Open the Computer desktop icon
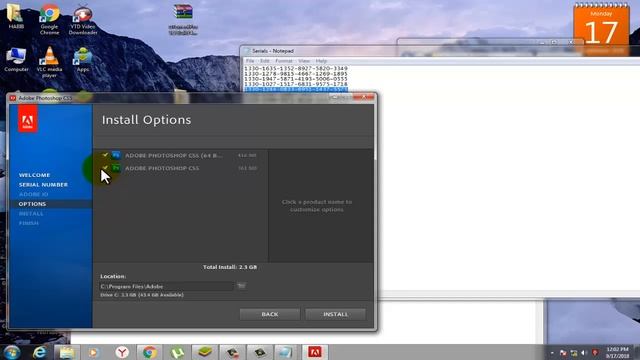 pos(16,60)
